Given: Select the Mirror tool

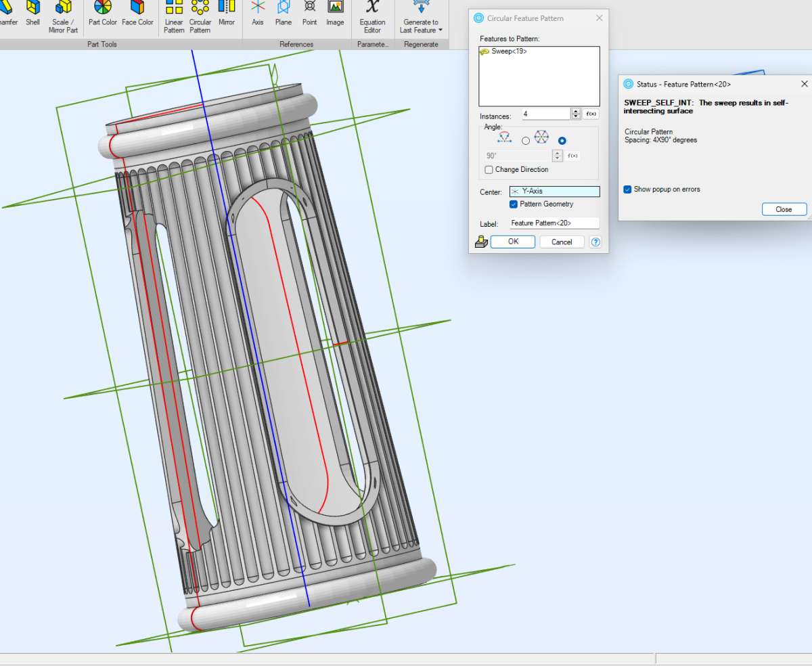Looking at the screenshot, I should coord(227,14).
